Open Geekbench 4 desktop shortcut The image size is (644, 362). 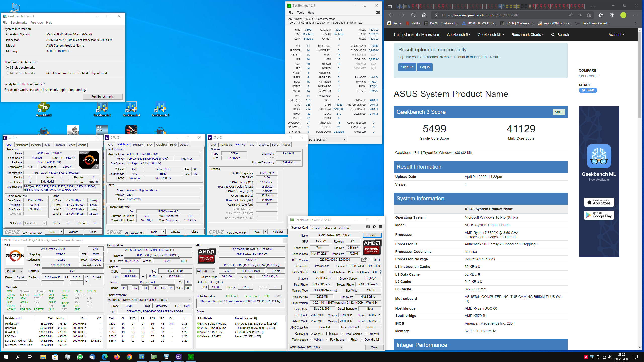point(131,109)
